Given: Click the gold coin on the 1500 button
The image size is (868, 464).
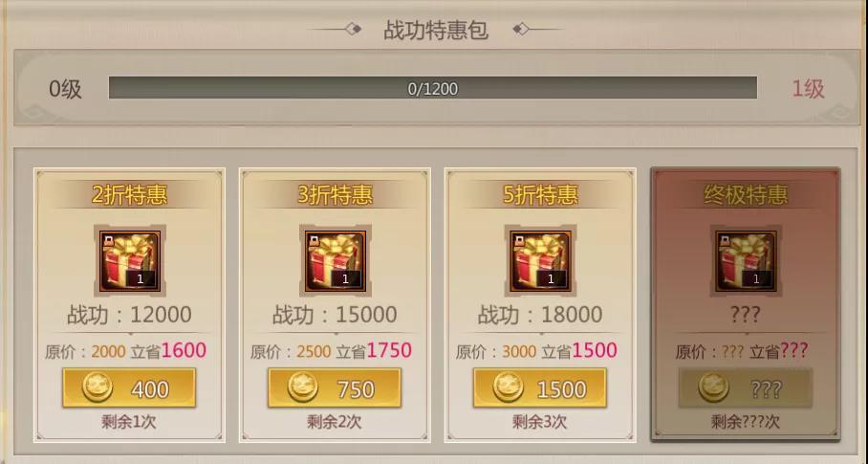Looking at the screenshot, I should tap(509, 387).
